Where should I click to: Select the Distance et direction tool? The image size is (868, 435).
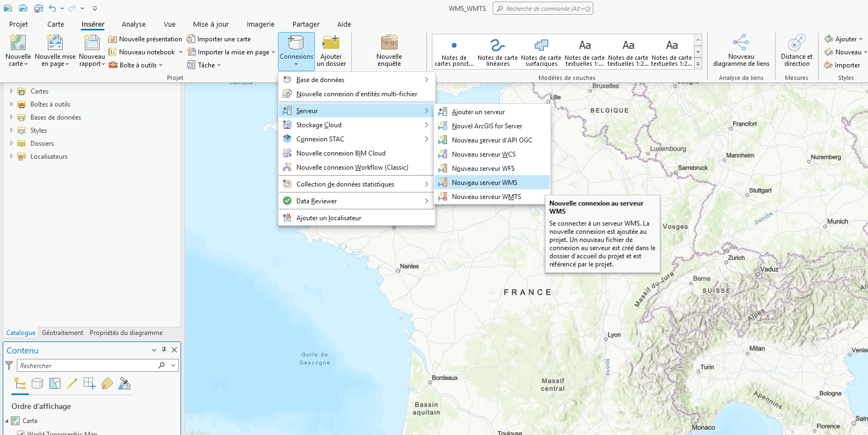(x=796, y=43)
